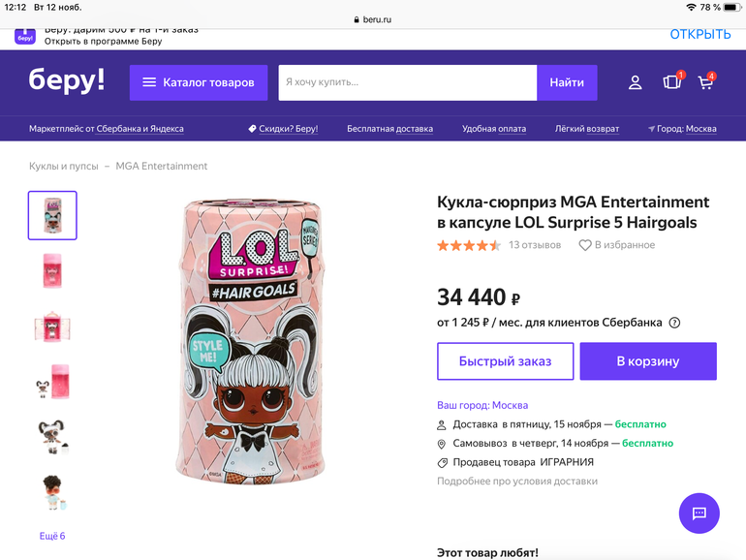Open the Каталог товаров menu

pyautogui.click(x=199, y=83)
